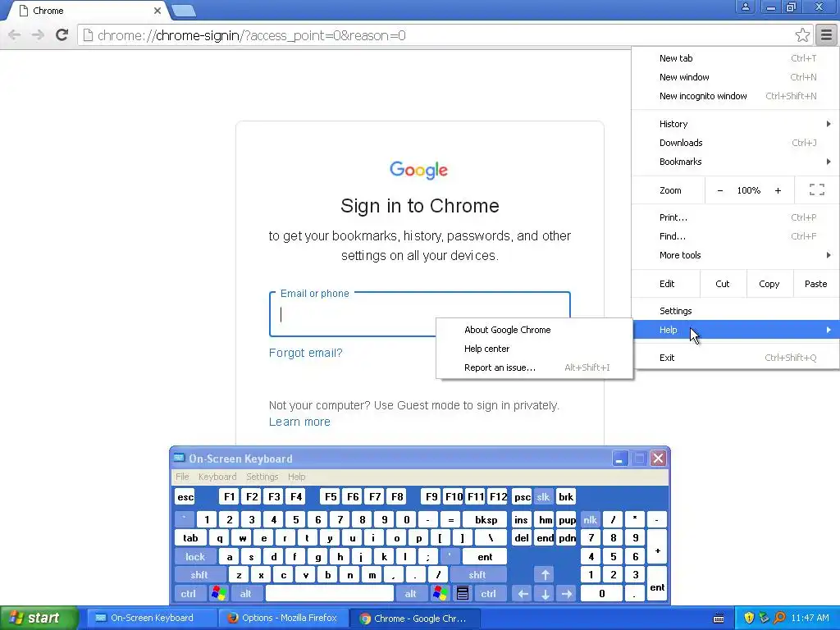The height and width of the screenshot is (630, 840).
Task: Select New incognito window
Action: 736,96
